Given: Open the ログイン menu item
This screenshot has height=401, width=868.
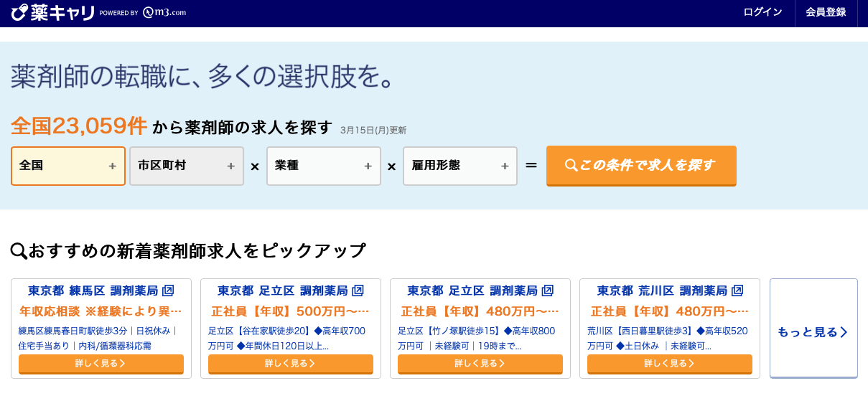Looking at the screenshot, I should tap(762, 12).
